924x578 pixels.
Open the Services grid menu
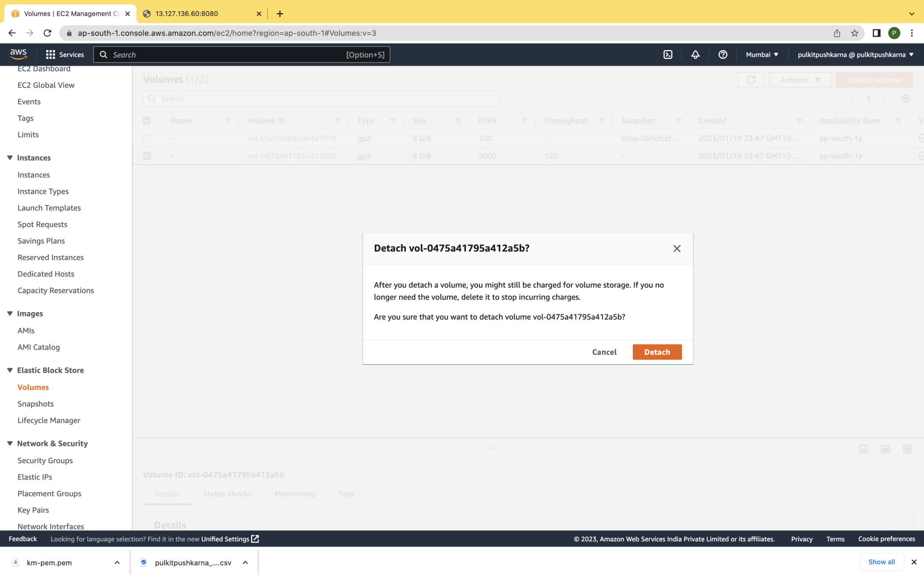(x=65, y=54)
